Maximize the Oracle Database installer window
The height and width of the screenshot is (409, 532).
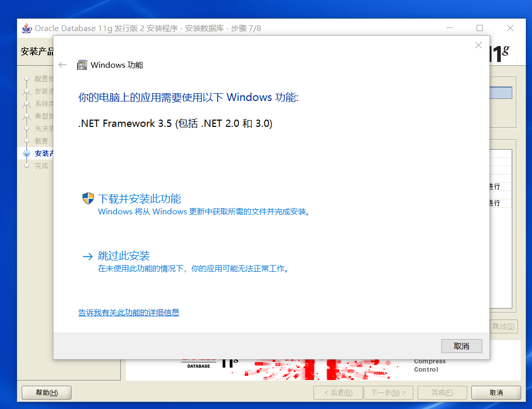[x=479, y=28]
